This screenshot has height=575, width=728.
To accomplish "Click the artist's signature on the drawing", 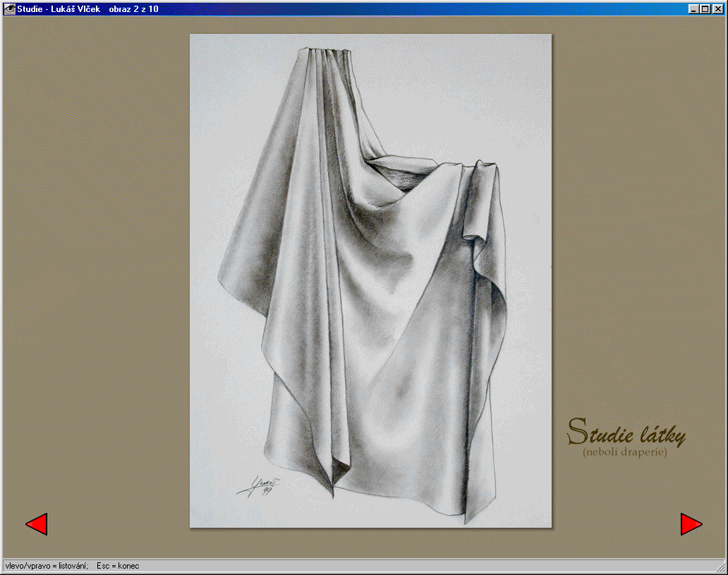I will pos(260,485).
